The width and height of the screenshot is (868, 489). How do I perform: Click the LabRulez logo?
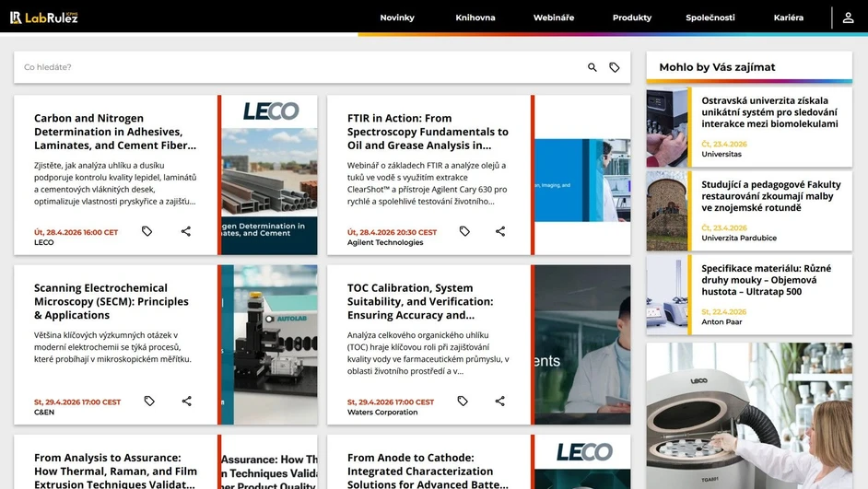click(x=44, y=17)
